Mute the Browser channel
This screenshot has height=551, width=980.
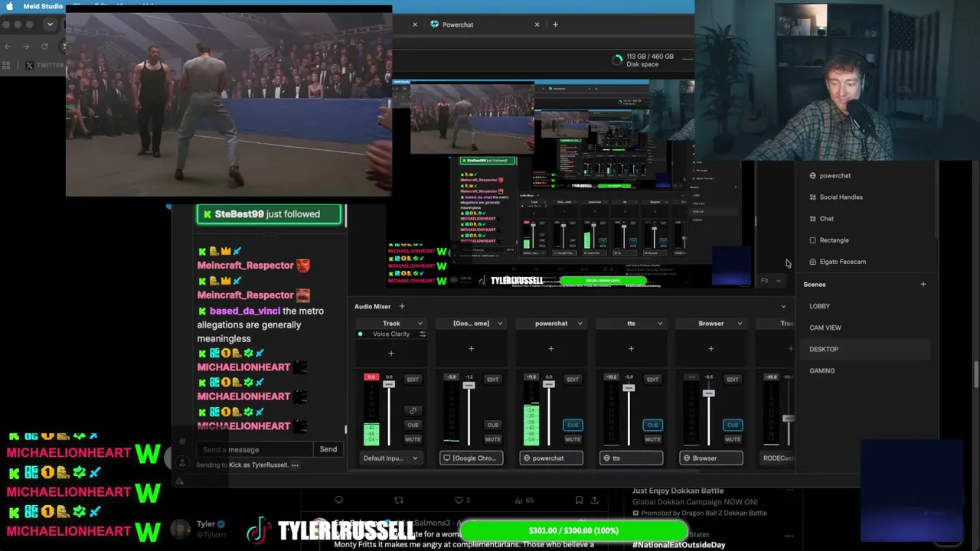[733, 439]
